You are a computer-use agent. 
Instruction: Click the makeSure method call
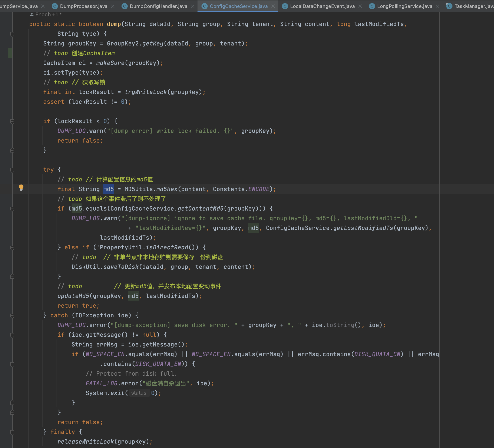pos(110,63)
